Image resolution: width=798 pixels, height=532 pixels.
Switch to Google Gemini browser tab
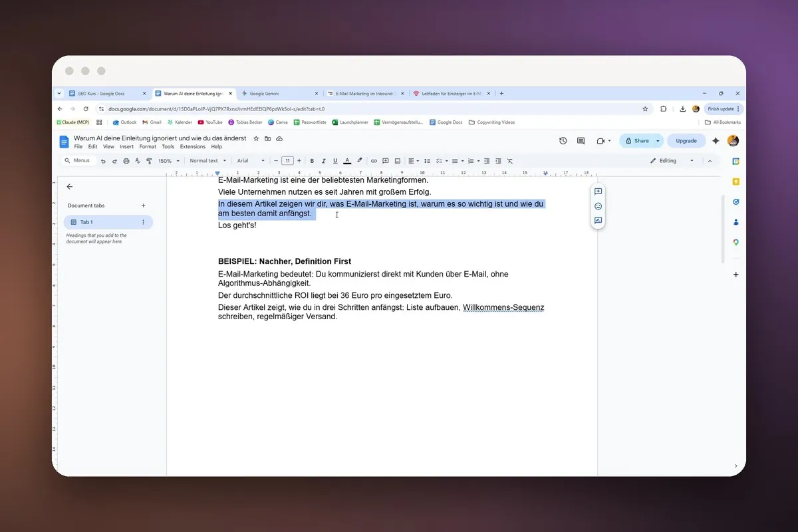coord(279,94)
